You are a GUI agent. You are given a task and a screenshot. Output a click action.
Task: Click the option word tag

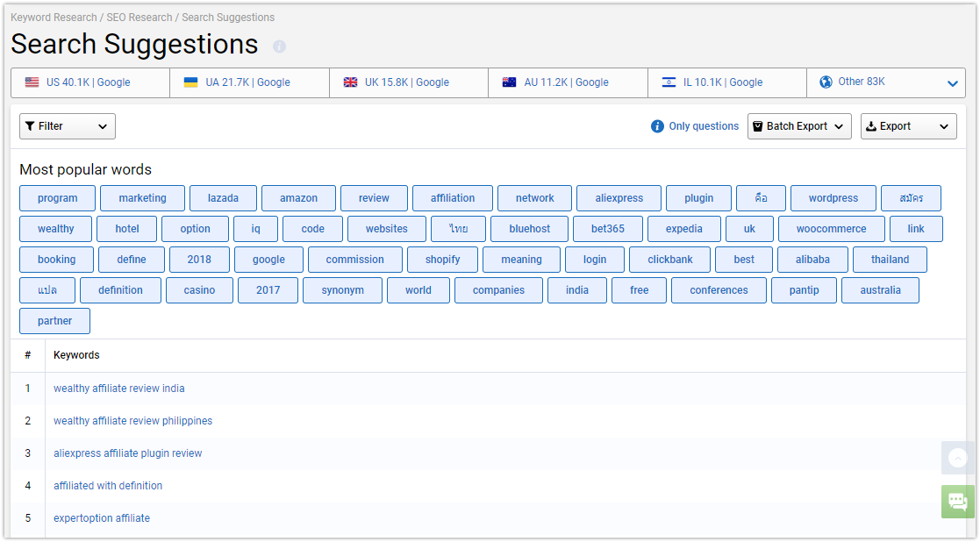tap(195, 229)
